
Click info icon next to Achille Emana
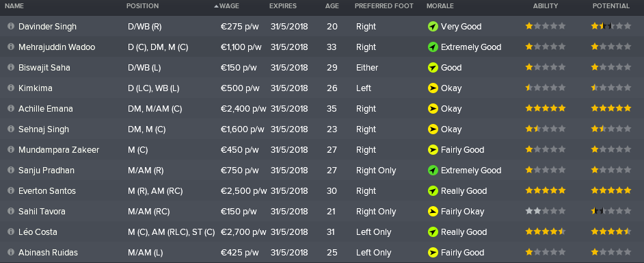pos(11,109)
